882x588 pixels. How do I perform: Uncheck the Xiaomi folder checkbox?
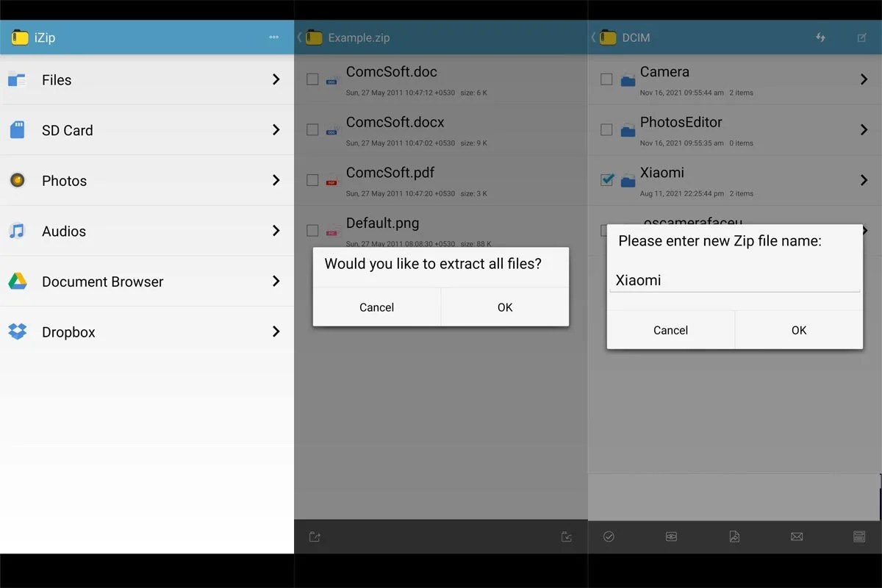tap(606, 180)
